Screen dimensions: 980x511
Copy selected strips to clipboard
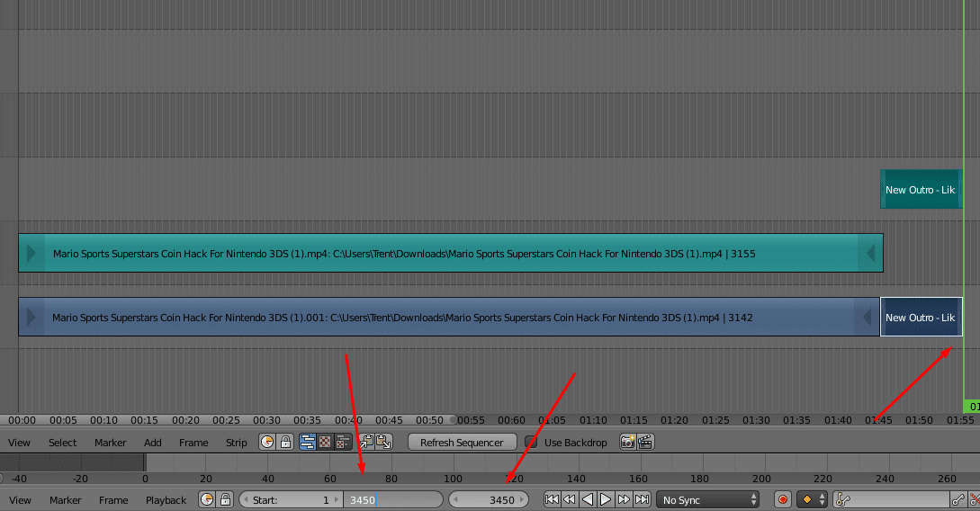[x=367, y=443]
